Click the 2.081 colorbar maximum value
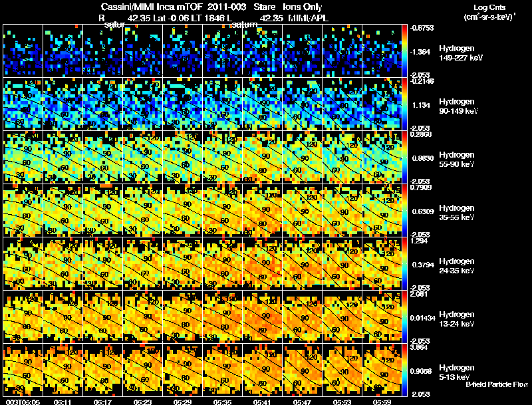 point(419,294)
